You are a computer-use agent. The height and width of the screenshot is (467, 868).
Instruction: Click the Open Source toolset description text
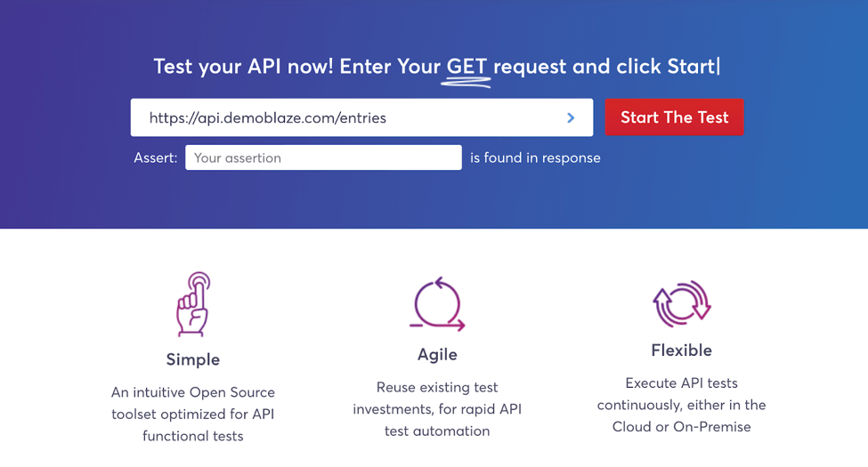pos(193,414)
